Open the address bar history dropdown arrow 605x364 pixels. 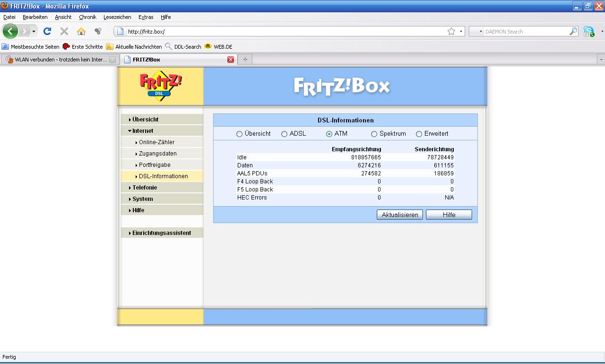click(461, 32)
